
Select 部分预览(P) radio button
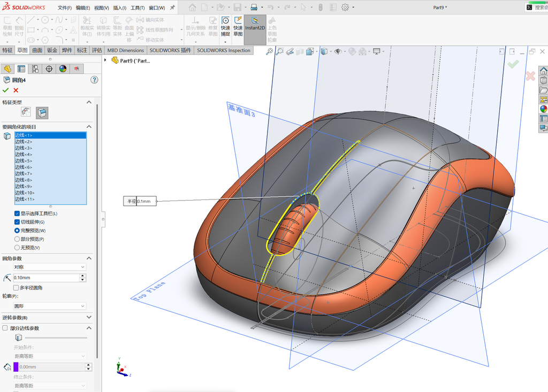point(17,239)
